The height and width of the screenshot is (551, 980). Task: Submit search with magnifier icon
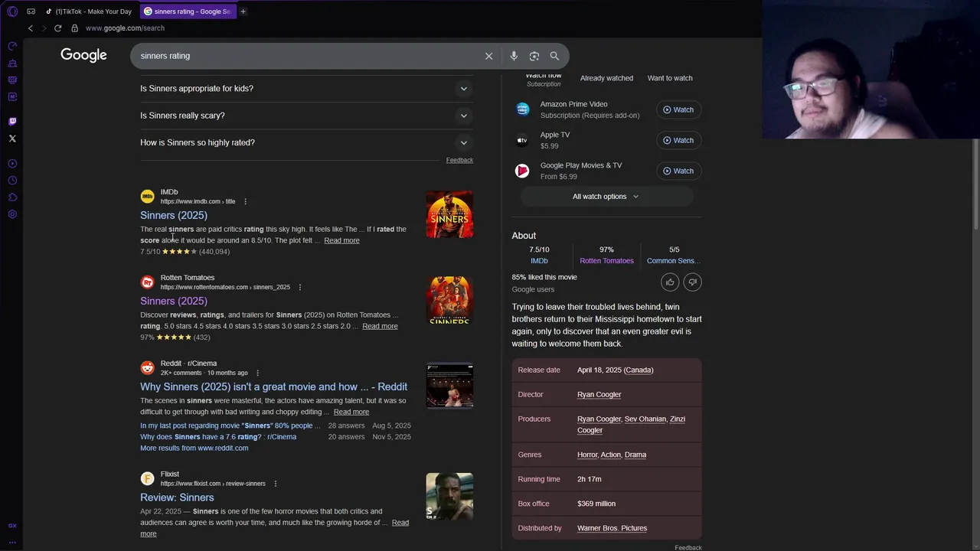coord(554,56)
